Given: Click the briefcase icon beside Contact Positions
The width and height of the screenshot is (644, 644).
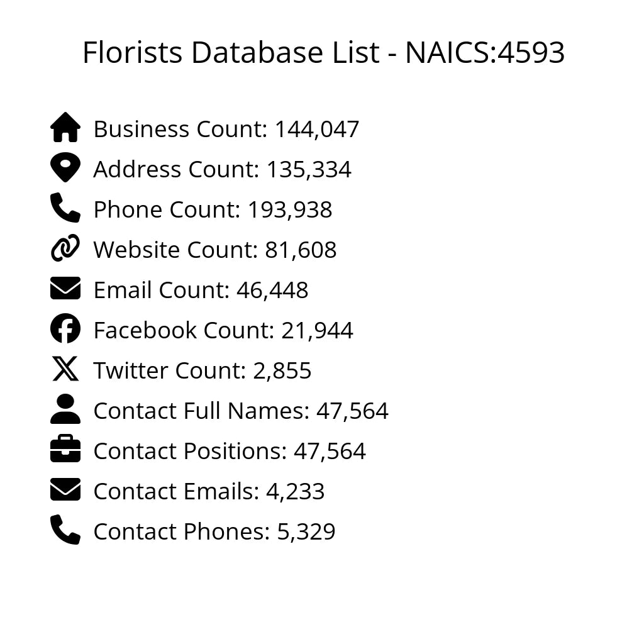Looking at the screenshot, I should tap(65, 450).
